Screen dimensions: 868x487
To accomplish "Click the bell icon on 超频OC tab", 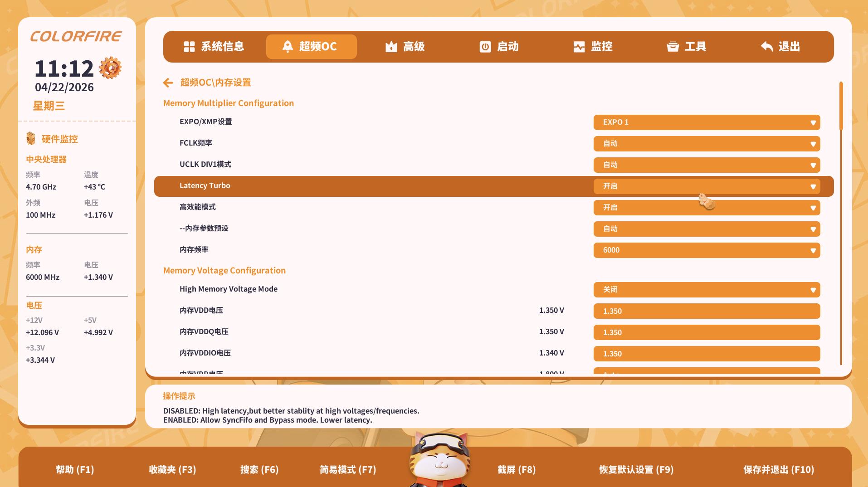I will (288, 46).
